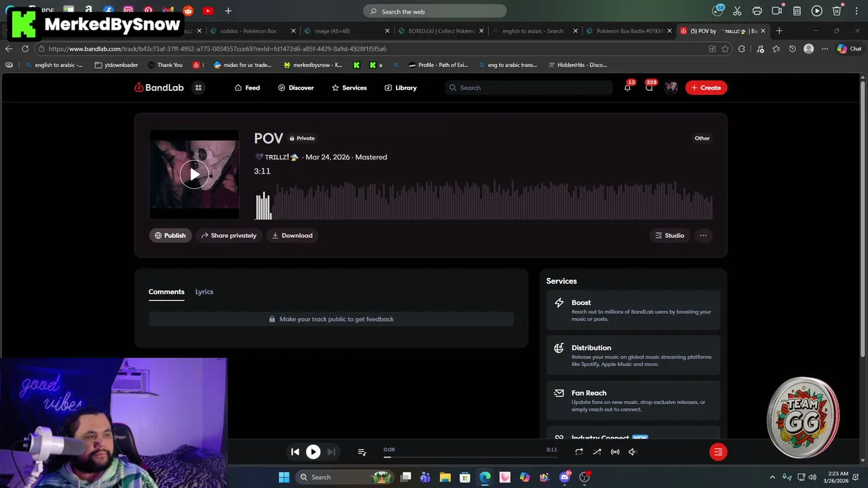
Task: Click the browser address bar URL
Action: (x=217, y=49)
